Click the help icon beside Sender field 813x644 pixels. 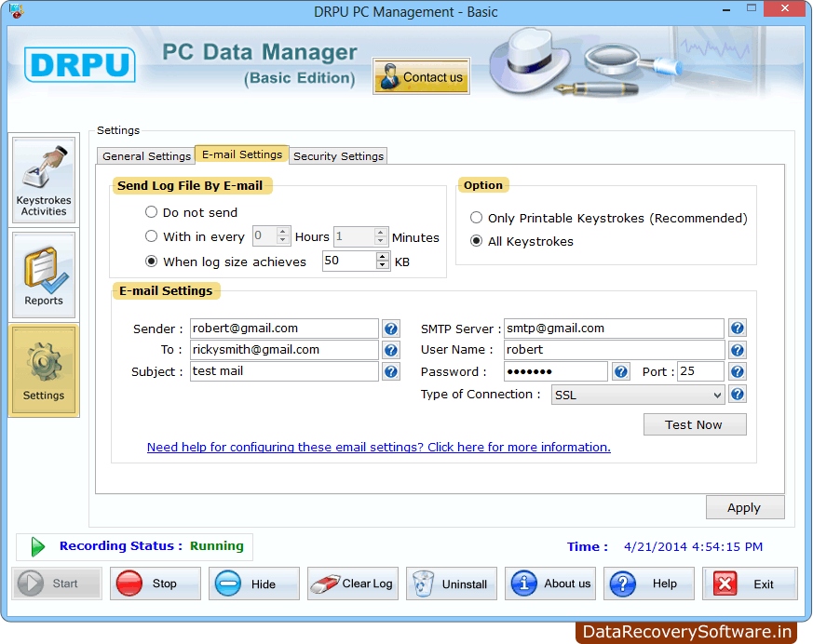tap(391, 329)
